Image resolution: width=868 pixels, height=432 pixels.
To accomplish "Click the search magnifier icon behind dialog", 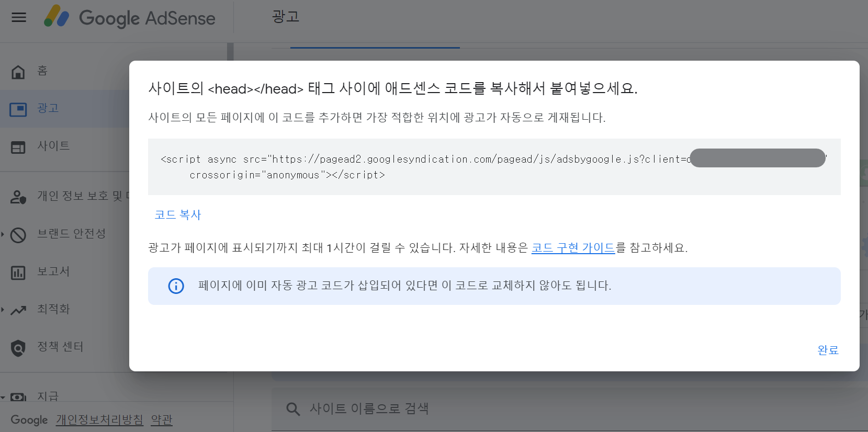I will pyautogui.click(x=293, y=409).
